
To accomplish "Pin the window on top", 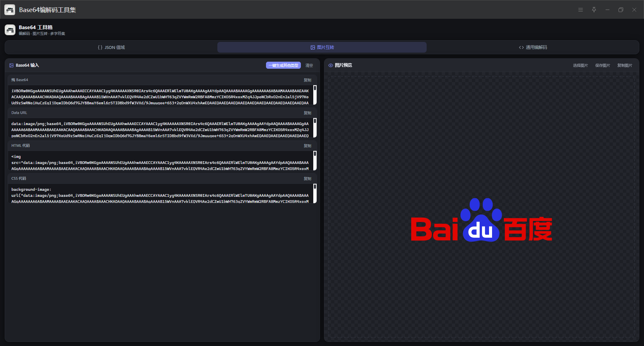I will pyautogui.click(x=594, y=10).
